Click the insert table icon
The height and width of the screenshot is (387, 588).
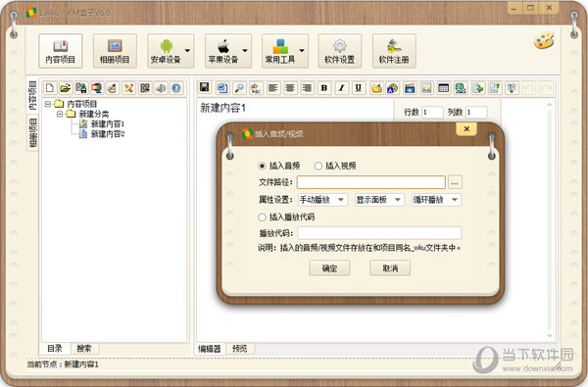tap(444, 88)
